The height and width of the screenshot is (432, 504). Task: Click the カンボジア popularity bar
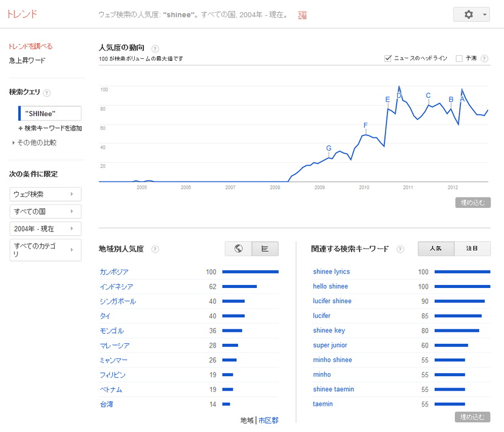[250, 272]
